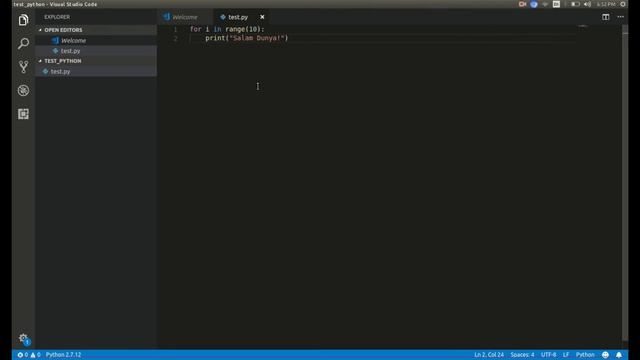Screen dimensions: 640x360
Task: Click the blue Chromium tray icon
Action: click(x=533, y=4)
